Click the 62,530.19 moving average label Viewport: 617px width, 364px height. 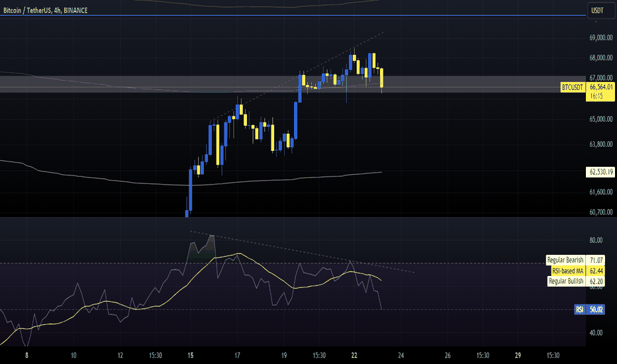pyautogui.click(x=601, y=172)
